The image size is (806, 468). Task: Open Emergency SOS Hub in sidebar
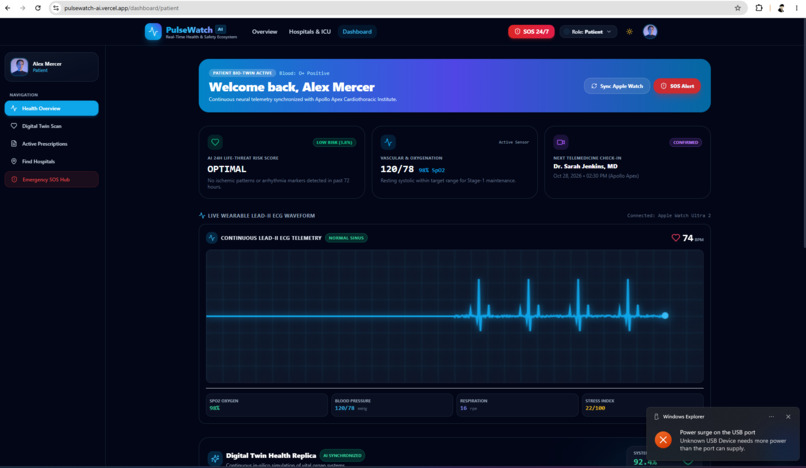[51, 179]
